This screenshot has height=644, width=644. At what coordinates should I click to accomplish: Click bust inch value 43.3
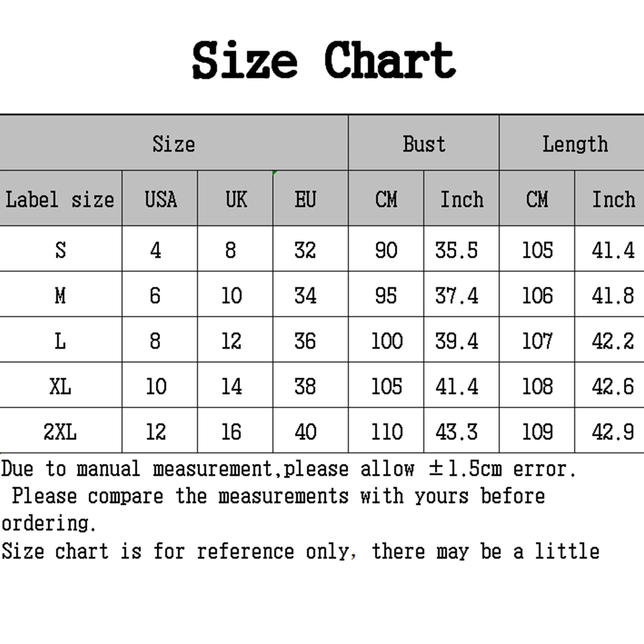[457, 432]
